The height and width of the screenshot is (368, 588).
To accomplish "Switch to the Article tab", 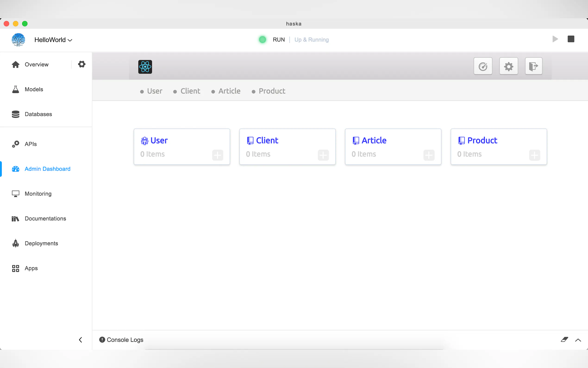I will coord(229,91).
